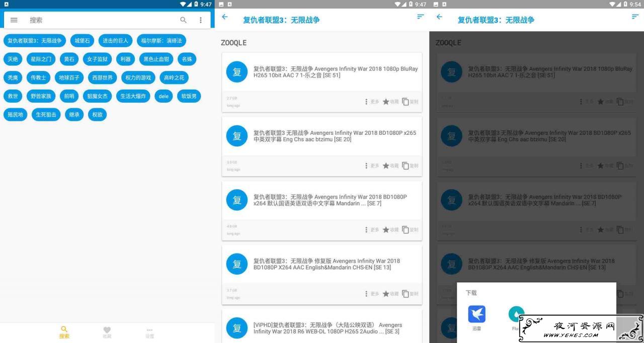This screenshot has width=644, height=343.
Task: Tap 复 avatar of middle [SE 20] result
Action: click(237, 136)
